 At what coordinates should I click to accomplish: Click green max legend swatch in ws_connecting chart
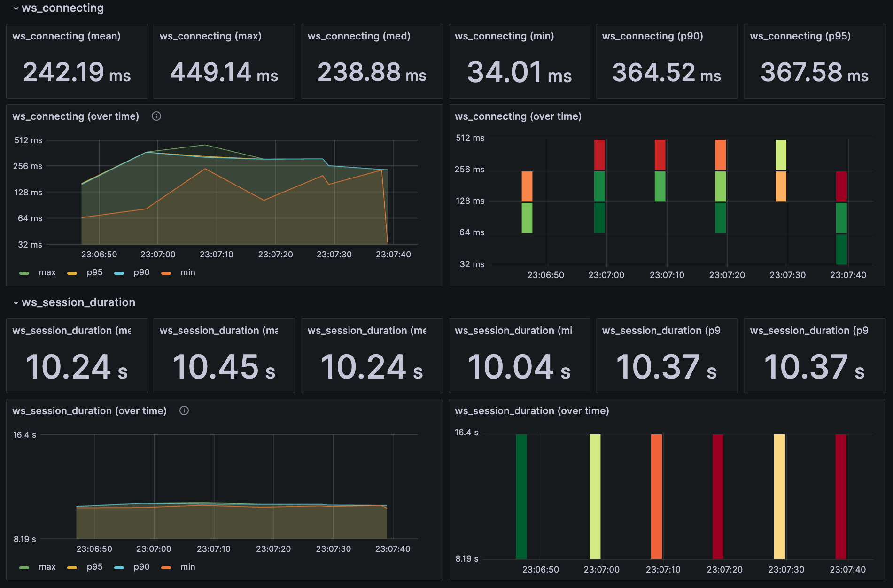pos(24,273)
